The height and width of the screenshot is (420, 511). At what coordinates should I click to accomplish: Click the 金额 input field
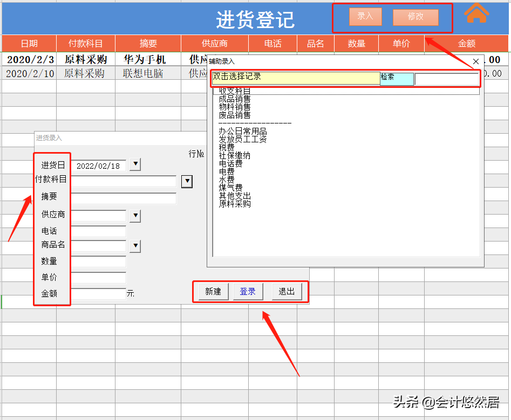pyautogui.click(x=99, y=294)
